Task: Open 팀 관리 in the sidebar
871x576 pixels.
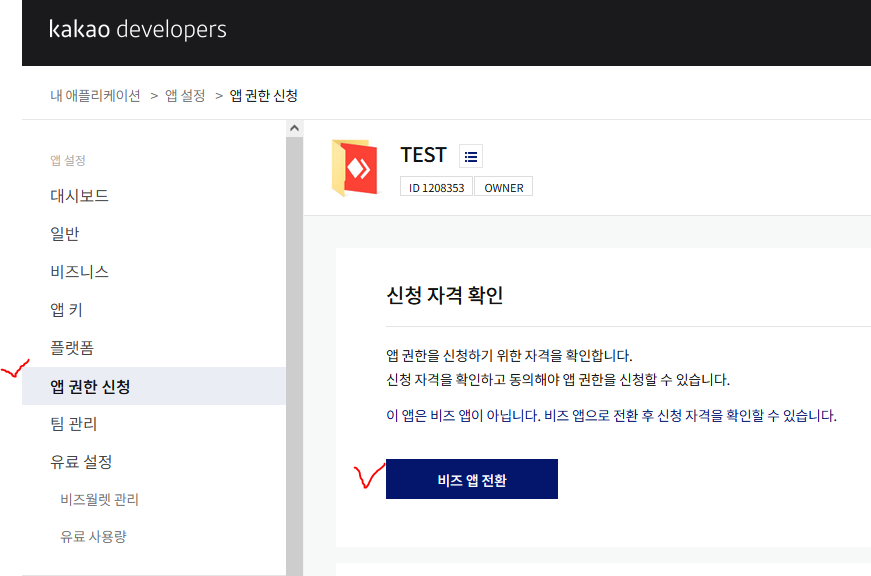Action: coord(73,424)
